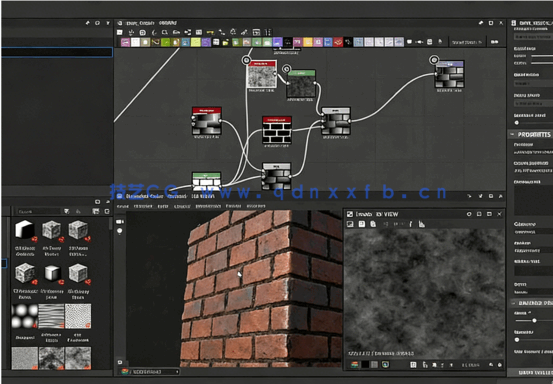Pin the graph panel using its header pin icon
The height and width of the screenshot is (384, 553).
pyautogui.click(x=480, y=23)
